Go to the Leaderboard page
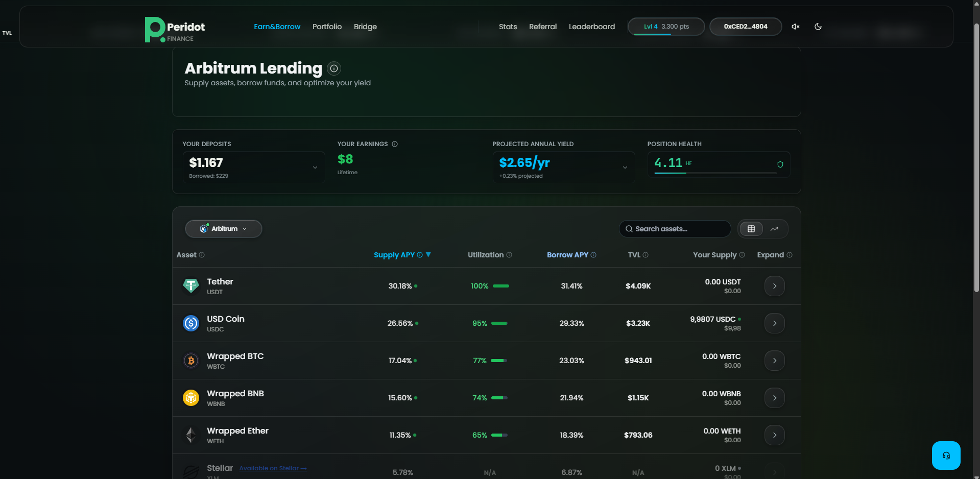This screenshot has width=980, height=479. [x=591, y=27]
